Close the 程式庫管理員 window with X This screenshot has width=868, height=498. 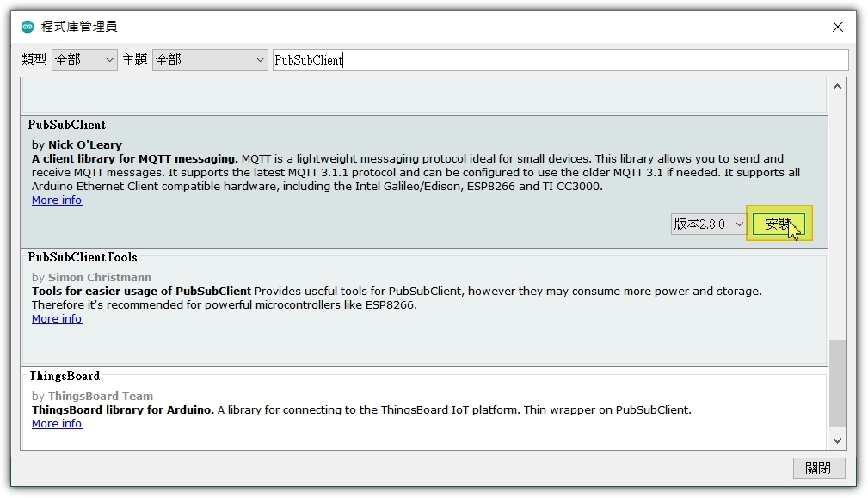pos(837,27)
